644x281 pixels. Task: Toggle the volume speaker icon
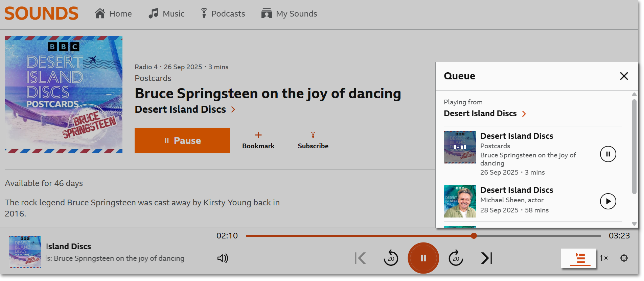pos(223,258)
